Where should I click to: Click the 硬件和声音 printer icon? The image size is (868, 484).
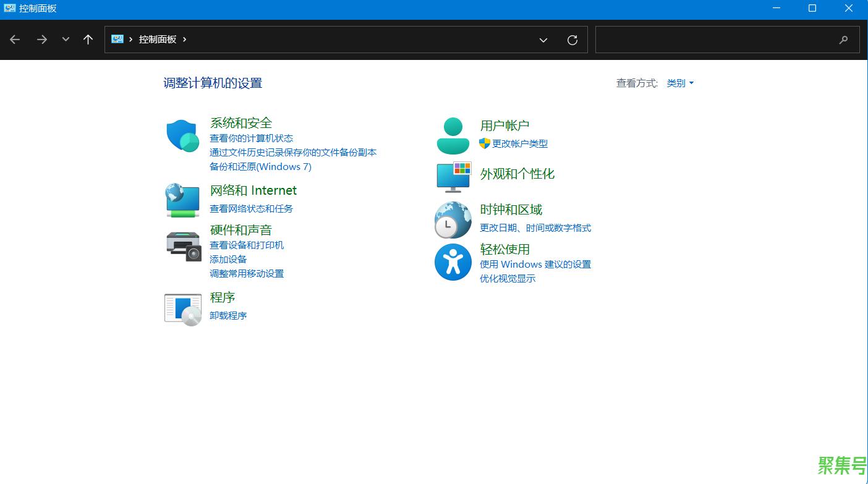click(x=182, y=246)
